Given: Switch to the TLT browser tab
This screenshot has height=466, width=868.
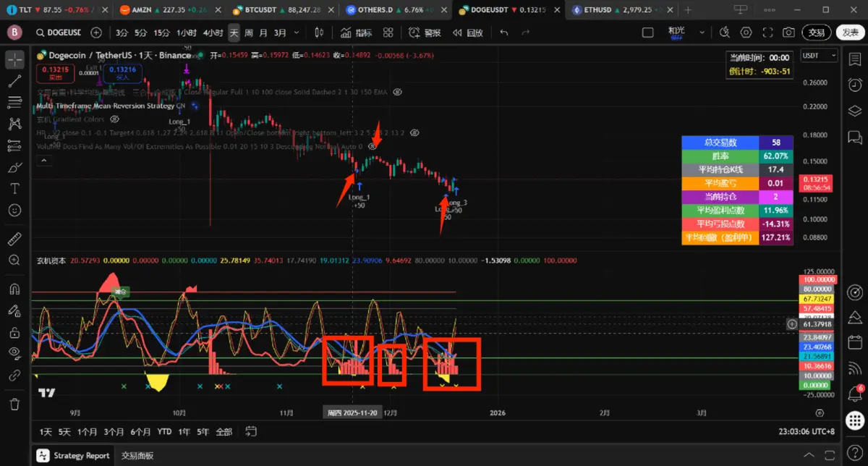Looking at the screenshot, I should pos(56,10).
